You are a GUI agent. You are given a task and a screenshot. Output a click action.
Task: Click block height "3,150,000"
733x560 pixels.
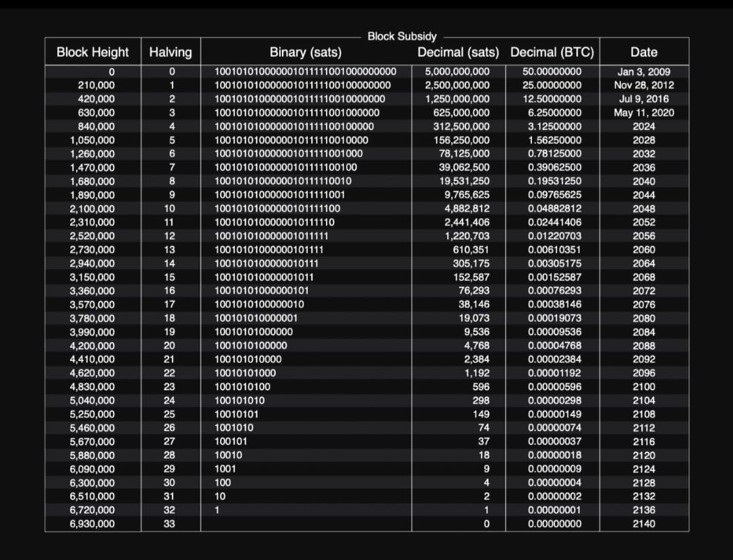92,277
